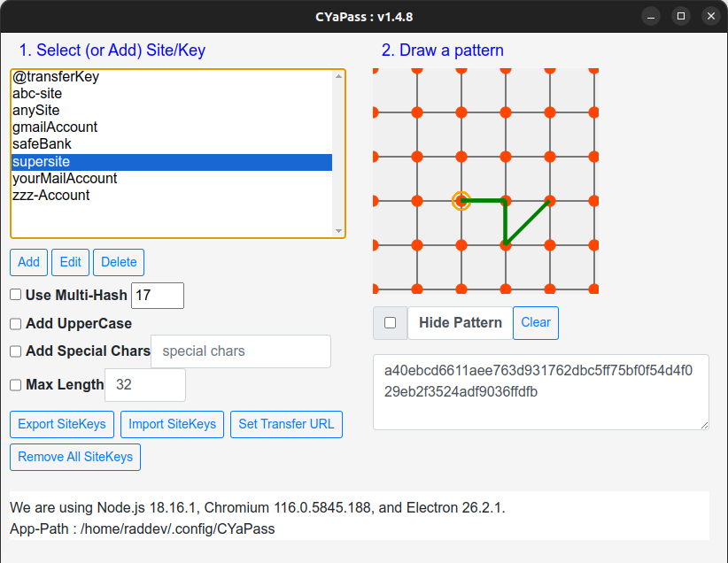The height and width of the screenshot is (563, 728).
Task: Tick the Add UpperCase checkbox
Action: click(16, 324)
